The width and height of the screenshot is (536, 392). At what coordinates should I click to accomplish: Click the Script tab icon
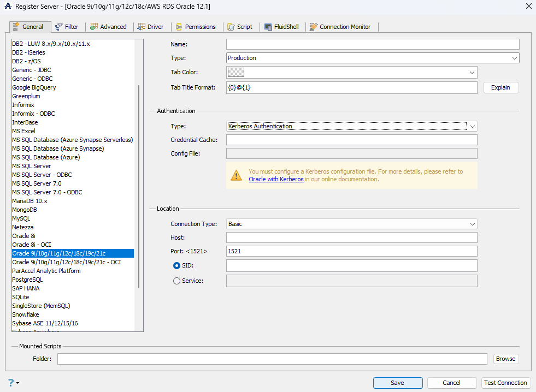click(231, 27)
